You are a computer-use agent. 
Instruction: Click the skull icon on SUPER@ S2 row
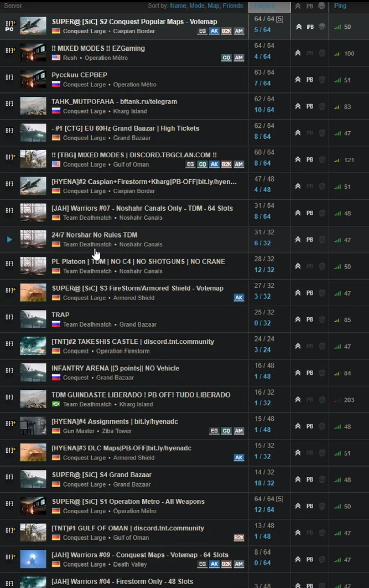pos(322,27)
